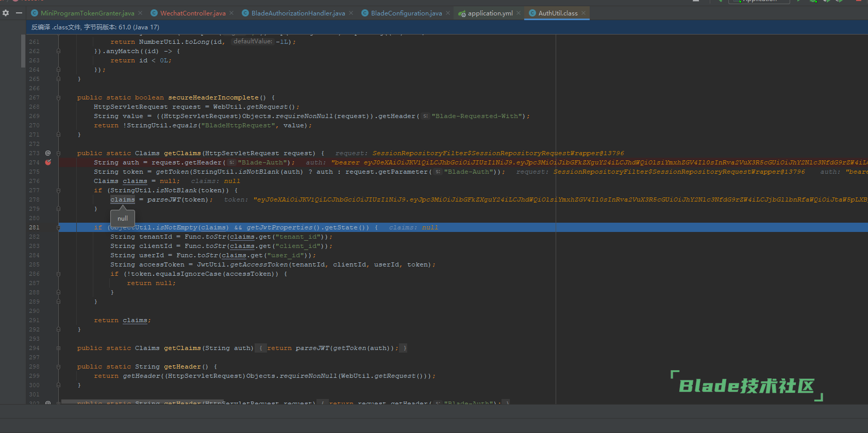Click the left vertical scrollbar thumb
The width and height of the screenshot is (868, 433).
[x=23, y=51]
